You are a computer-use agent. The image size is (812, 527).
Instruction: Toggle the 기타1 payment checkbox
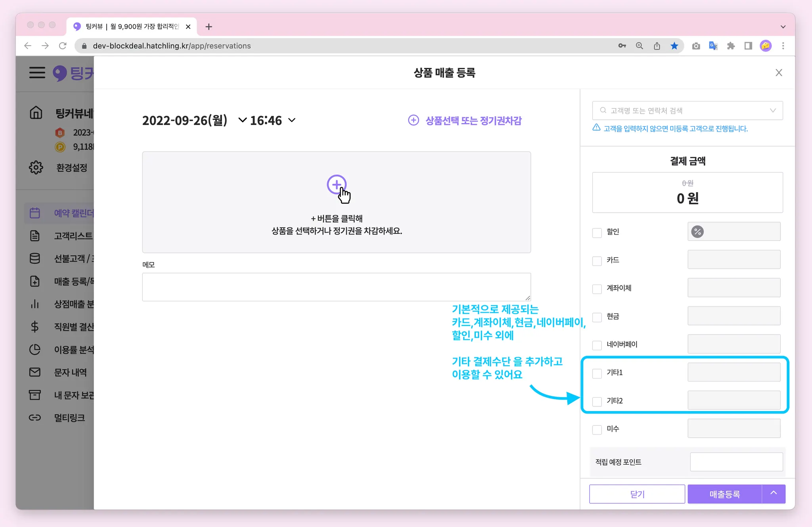point(597,373)
